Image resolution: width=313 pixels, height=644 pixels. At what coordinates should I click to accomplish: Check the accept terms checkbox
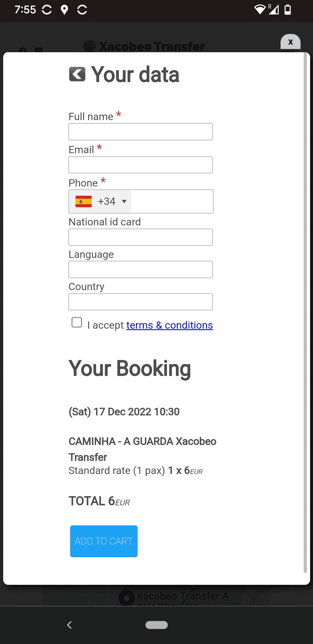point(77,323)
